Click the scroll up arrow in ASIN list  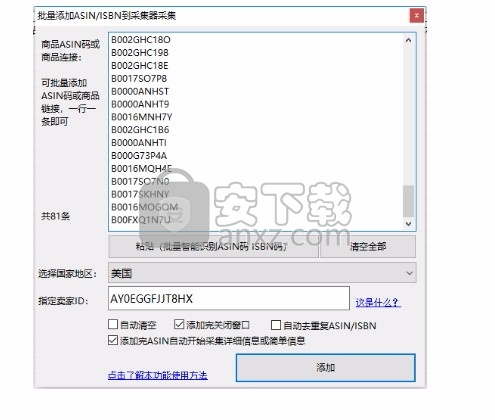(408, 40)
